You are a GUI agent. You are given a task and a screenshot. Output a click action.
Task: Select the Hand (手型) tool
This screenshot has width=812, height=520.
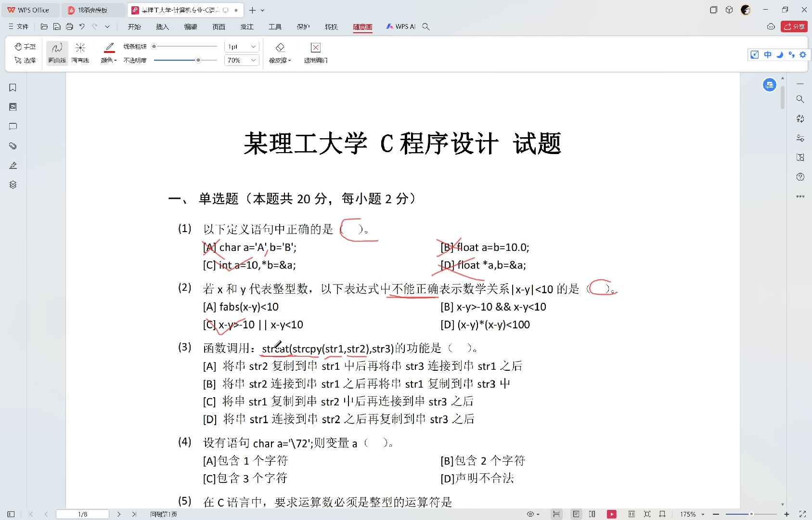pyautogui.click(x=25, y=47)
